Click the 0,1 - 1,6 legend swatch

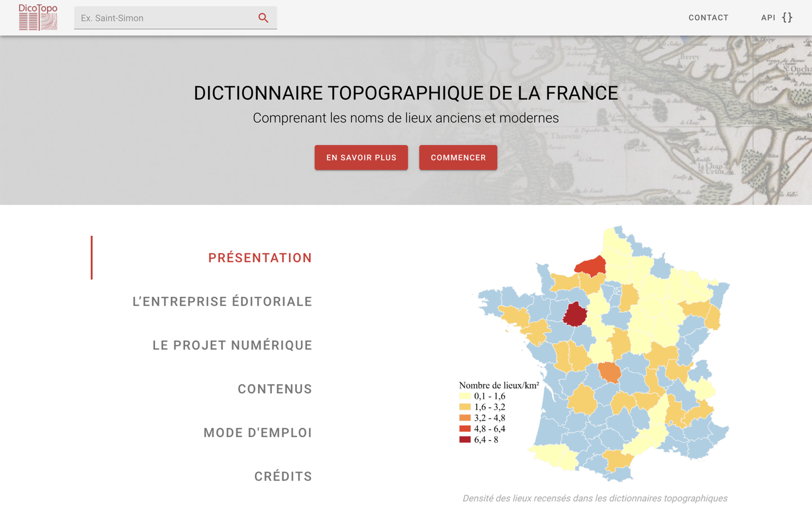click(x=465, y=396)
